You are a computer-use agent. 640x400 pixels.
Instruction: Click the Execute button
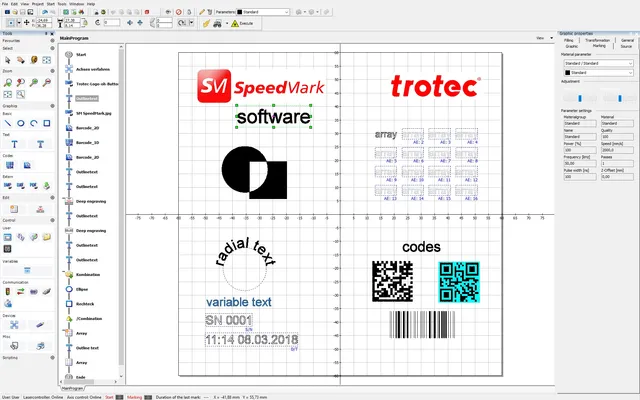click(242, 24)
